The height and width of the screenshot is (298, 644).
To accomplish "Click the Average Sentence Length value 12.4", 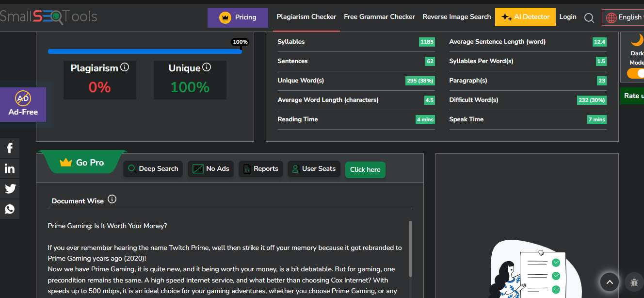I will tap(599, 42).
